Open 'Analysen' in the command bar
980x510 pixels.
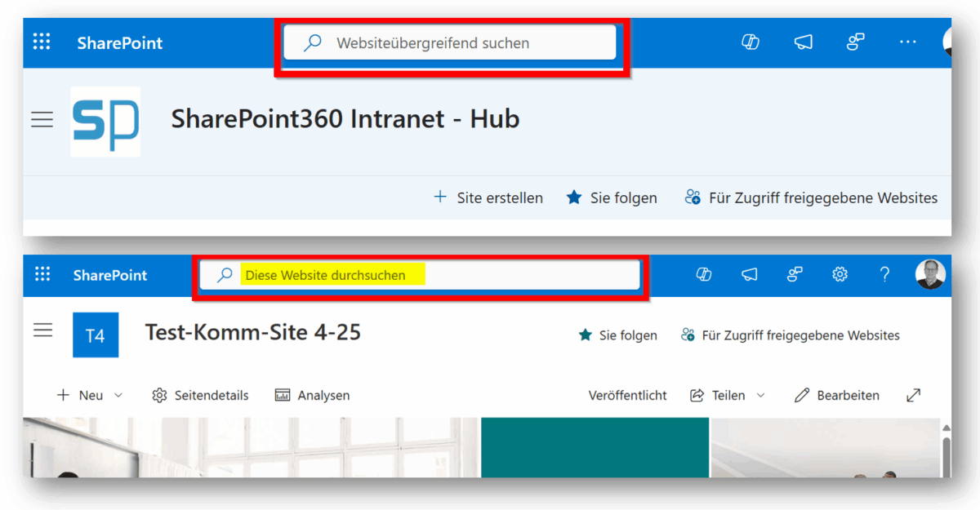(313, 395)
